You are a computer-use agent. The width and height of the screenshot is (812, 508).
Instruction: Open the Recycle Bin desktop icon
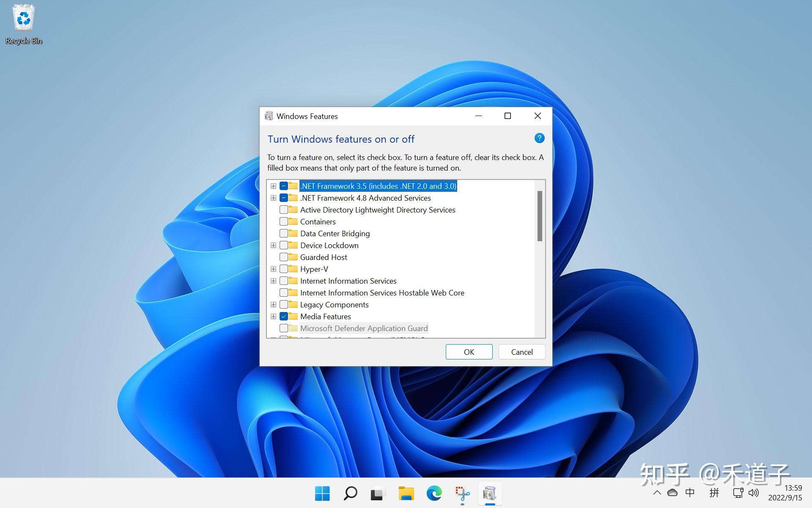point(24,25)
